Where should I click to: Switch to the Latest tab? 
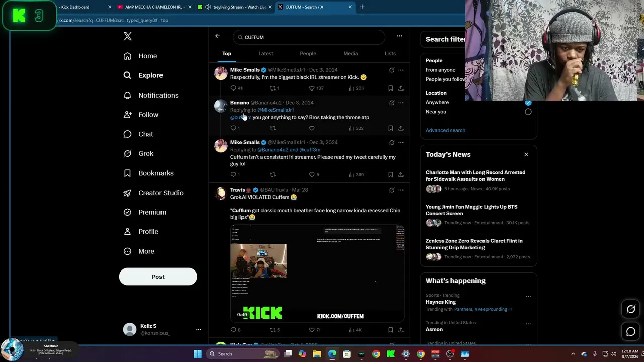tap(266, 53)
